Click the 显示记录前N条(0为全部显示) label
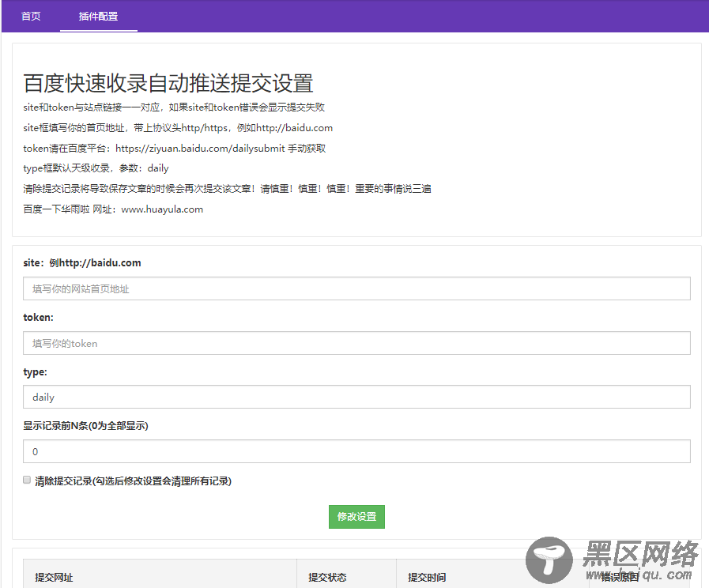The height and width of the screenshot is (588, 709). click(85, 426)
